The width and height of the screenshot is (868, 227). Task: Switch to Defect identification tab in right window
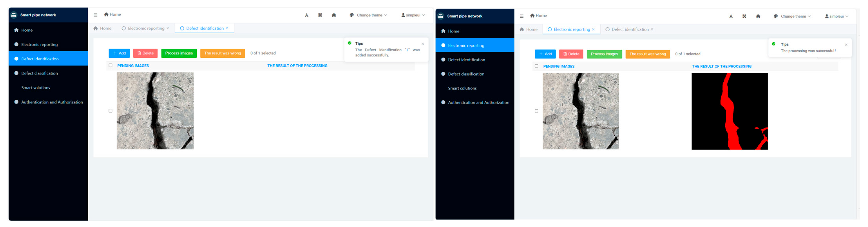[629, 29]
